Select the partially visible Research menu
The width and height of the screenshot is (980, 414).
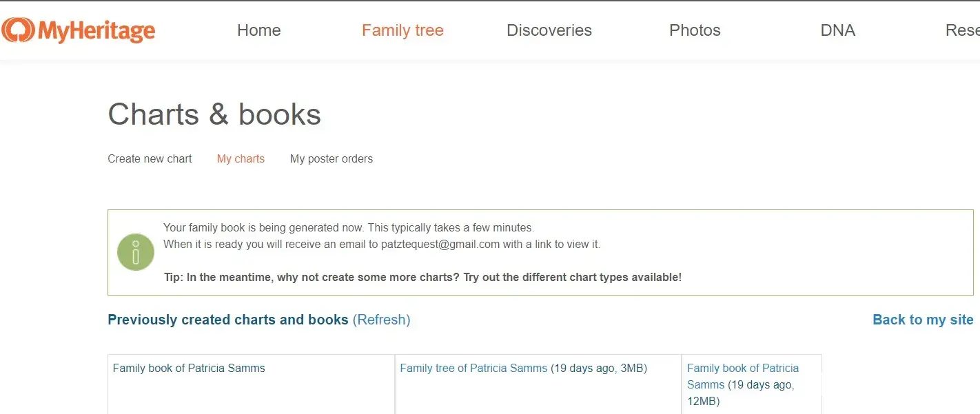963,30
